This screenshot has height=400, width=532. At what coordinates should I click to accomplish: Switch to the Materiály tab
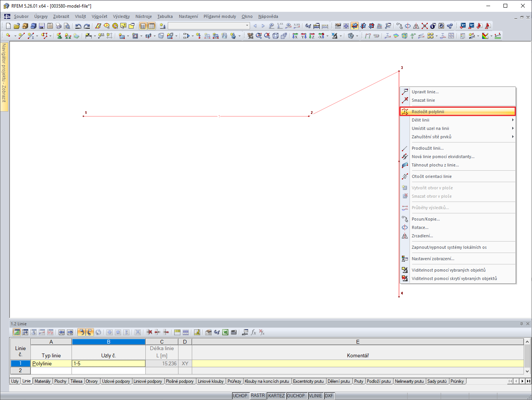(x=42, y=381)
